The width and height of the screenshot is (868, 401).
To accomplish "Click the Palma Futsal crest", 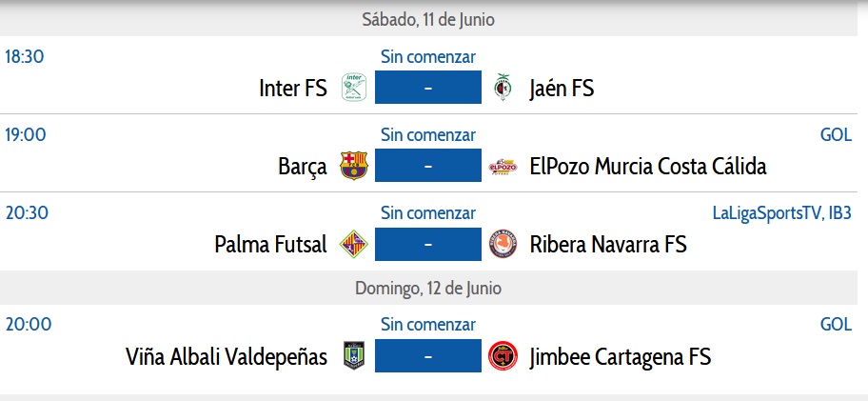I will pyautogui.click(x=354, y=245).
